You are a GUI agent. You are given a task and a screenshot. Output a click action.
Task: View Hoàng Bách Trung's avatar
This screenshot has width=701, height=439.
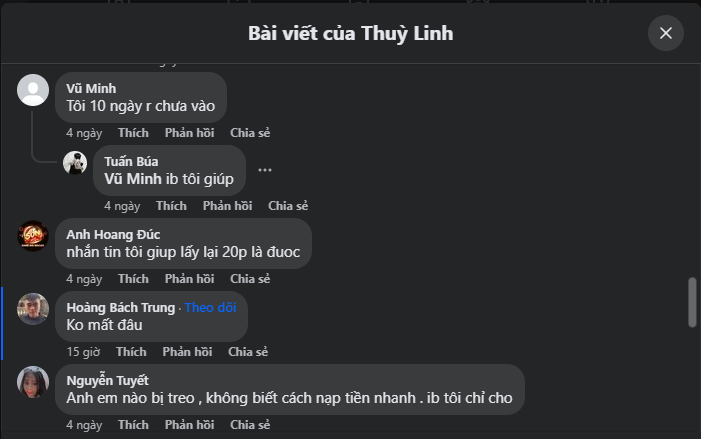tap(33, 309)
